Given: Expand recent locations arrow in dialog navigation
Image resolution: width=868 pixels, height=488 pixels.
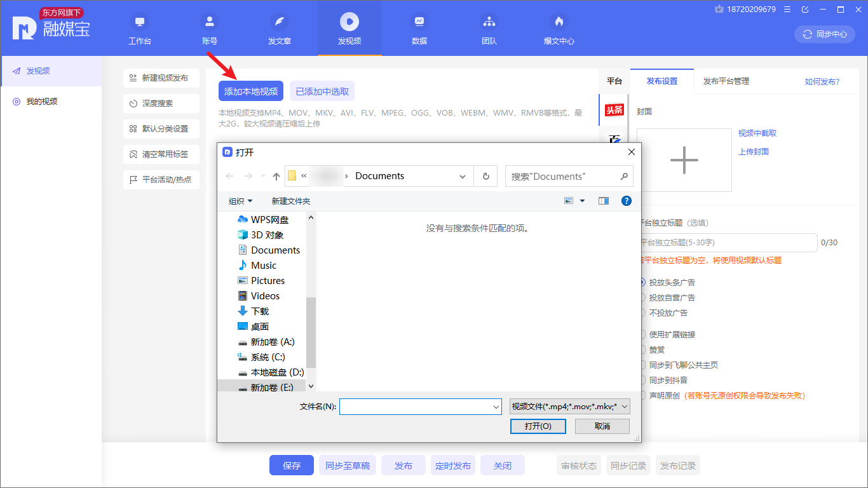Looking at the screenshot, I should point(262,176).
